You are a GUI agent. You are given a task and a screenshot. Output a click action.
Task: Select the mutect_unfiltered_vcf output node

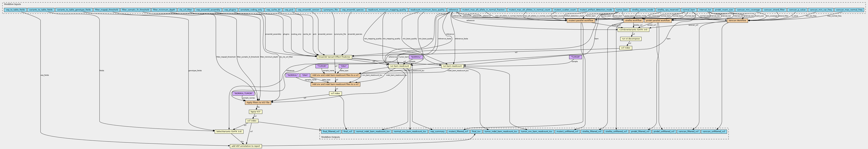click(567, 132)
